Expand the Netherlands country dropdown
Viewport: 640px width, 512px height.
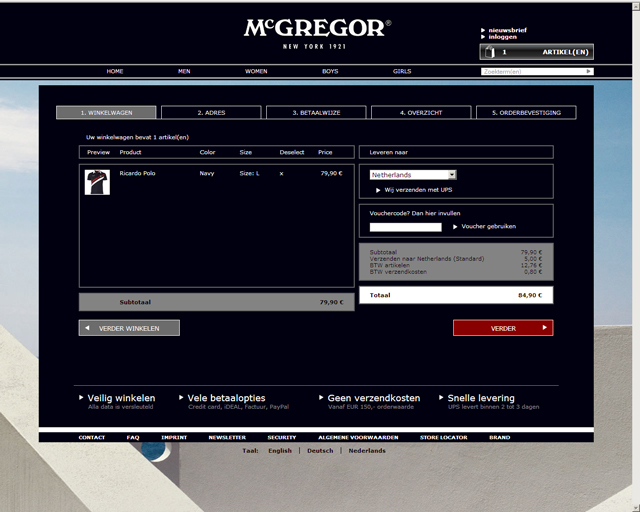pyautogui.click(x=413, y=175)
